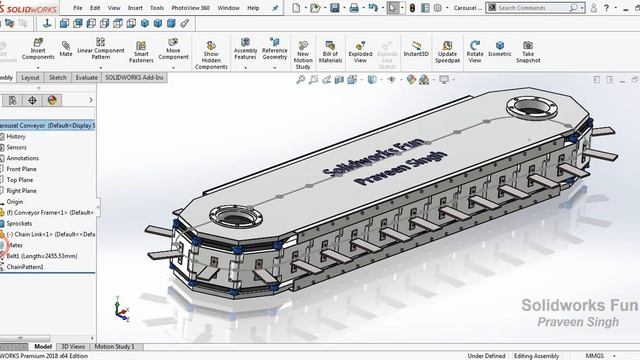Click the Rebuild traffic light icon
The image size is (640, 360).
tap(412, 8)
